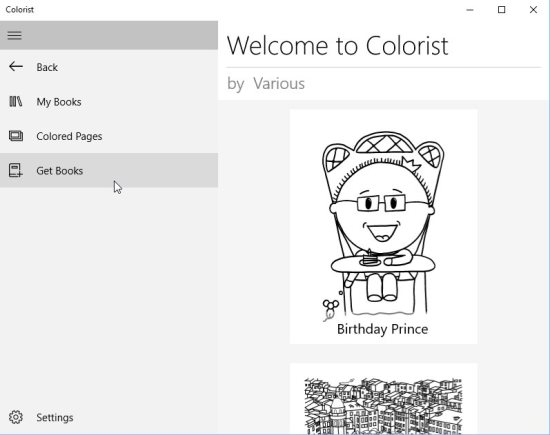Image resolution: width=550 pixels, height=435 pixels.
Task: Collapse the hamburger navigation menu
Action: pyautogui.click(x=15, y=35)
